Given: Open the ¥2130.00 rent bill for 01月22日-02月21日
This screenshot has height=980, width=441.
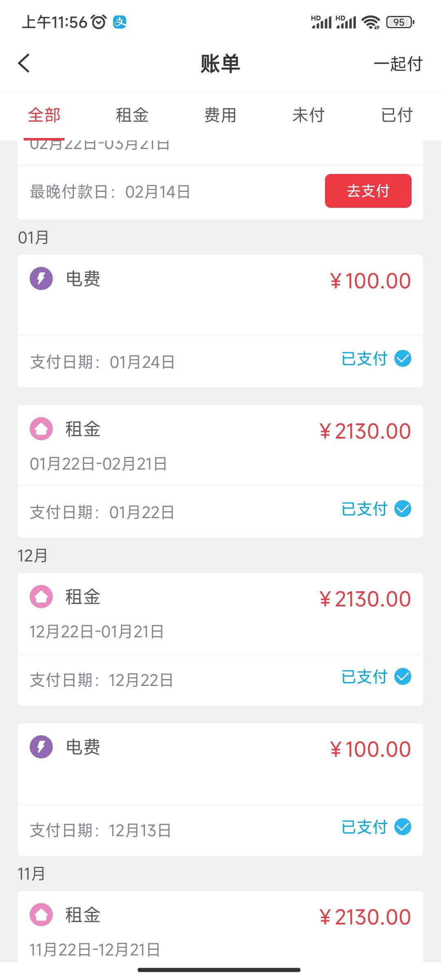Looking at the screenshot, I should click(220, 446).
